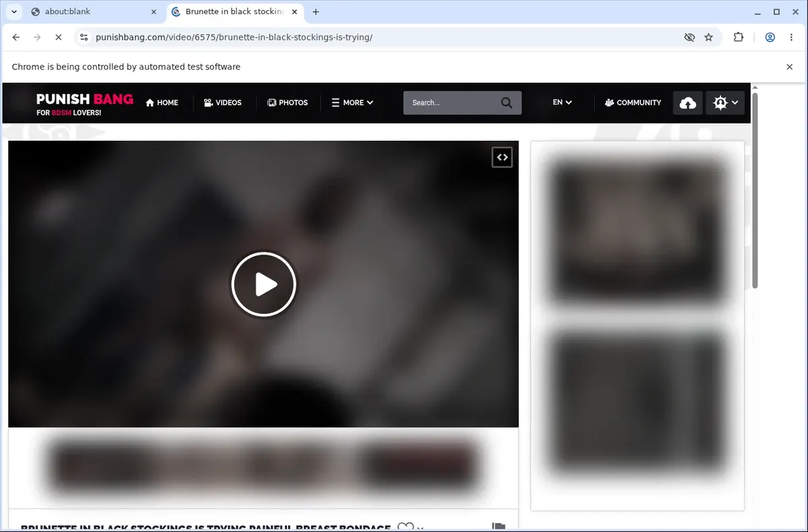The height and width of the screenshot is (532, 808).
Task: Open the cloud upload icon
Action: 688,103
